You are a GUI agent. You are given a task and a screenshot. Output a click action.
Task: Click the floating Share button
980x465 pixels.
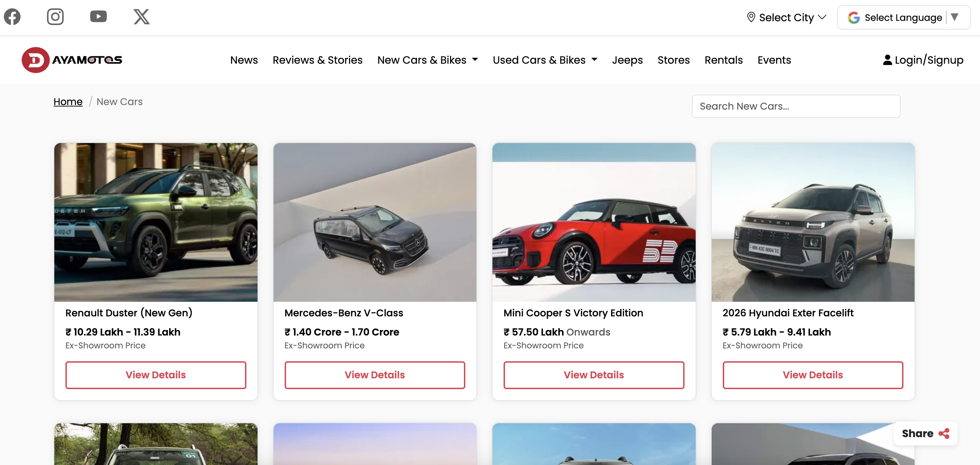925,433
